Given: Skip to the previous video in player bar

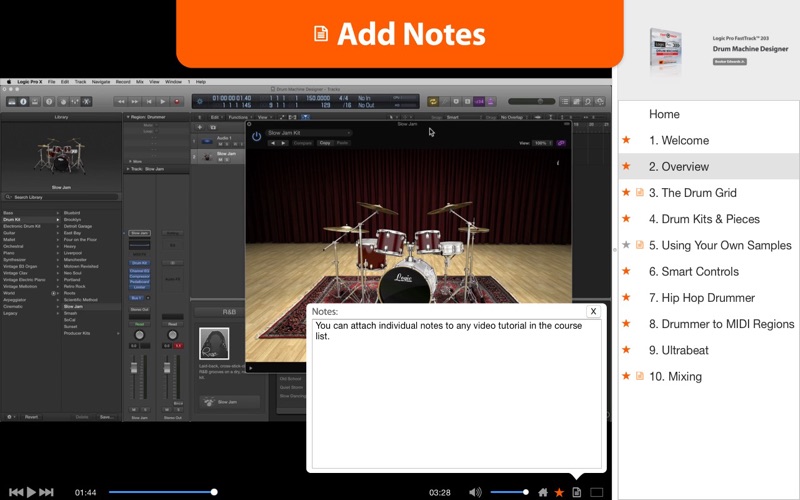Looking at the screenshot, I should [16, 492].
